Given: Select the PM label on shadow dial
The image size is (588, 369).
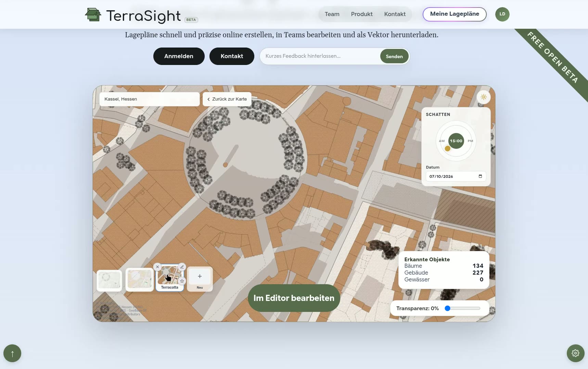Looking at the screenshot, I should coord(470,141).
